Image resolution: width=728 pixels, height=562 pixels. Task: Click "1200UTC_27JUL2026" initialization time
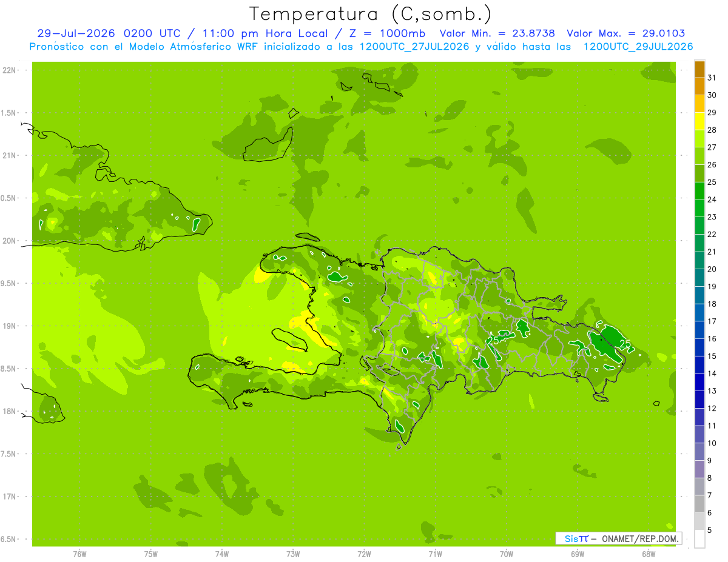414,47
